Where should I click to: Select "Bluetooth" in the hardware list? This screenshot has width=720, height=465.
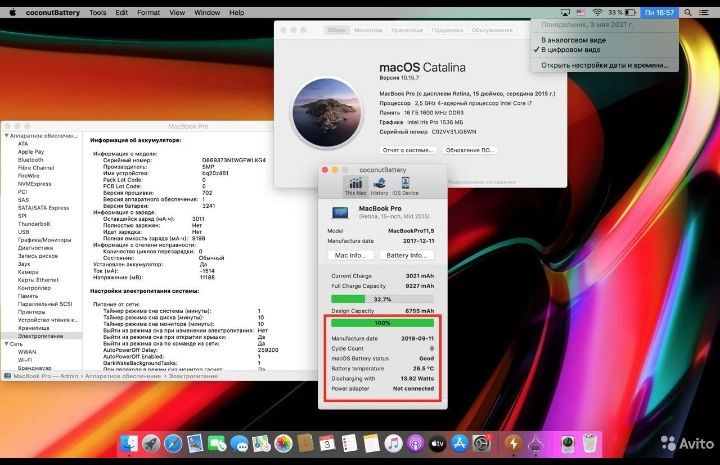[x=30, y=160]
